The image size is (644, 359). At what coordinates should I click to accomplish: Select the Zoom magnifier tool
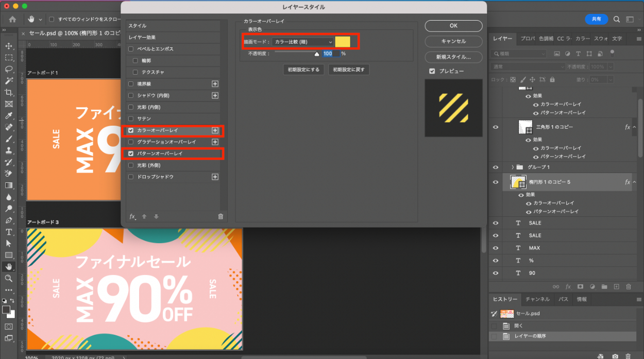click(x=9, y=278)
